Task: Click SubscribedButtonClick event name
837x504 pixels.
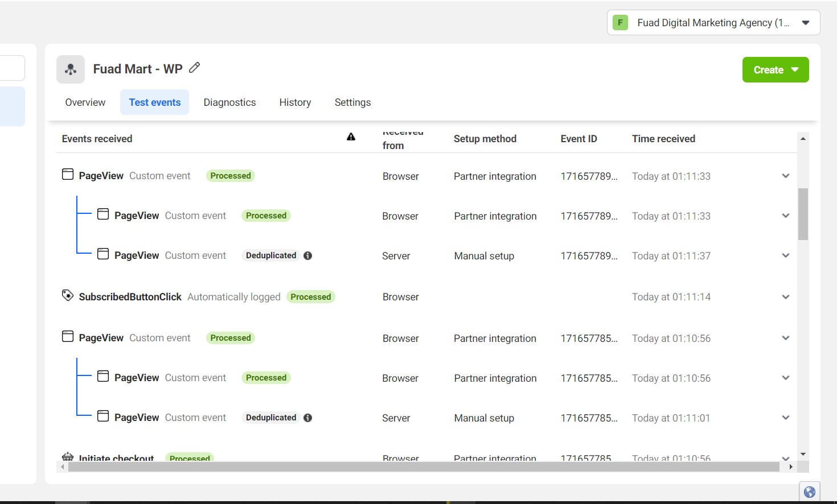Action: click(130, 297)
